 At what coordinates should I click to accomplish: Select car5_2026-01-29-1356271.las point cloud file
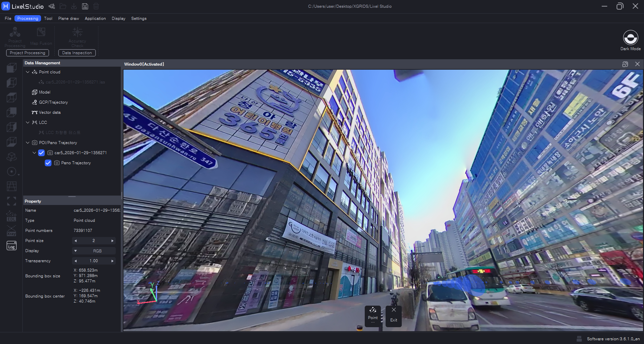click(75, 82)
